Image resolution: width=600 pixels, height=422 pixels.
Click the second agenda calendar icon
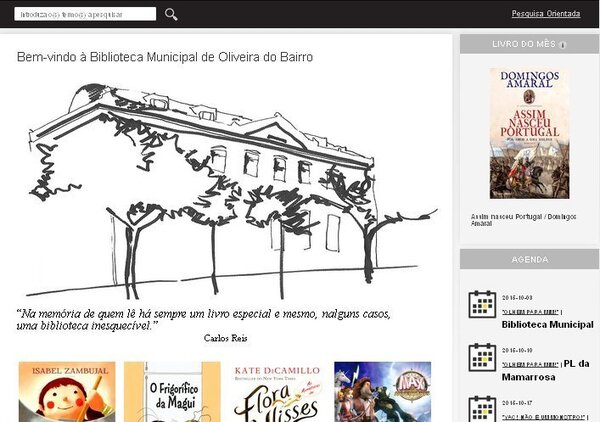click(x=483, y=357)
